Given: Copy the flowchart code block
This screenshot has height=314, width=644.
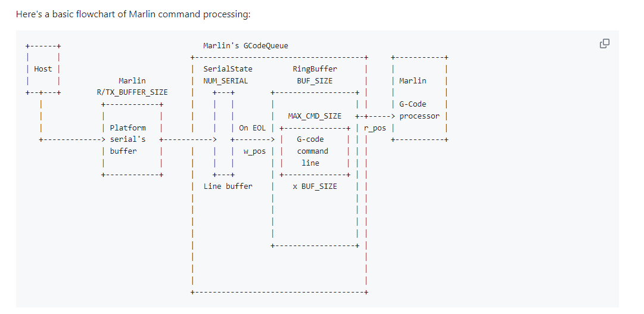Looking at the screenshot, I should click(x=605, y=43).
